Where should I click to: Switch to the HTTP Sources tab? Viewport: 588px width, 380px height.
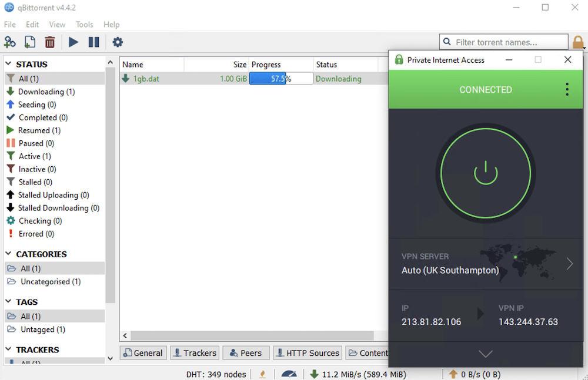308,352
